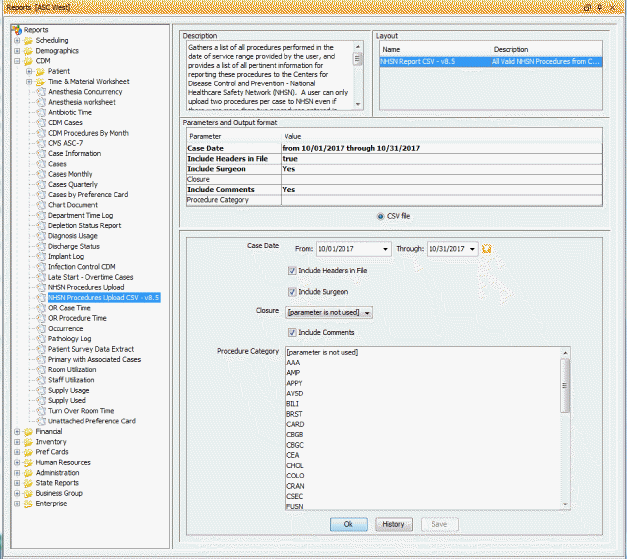This screenshot has width=627, height=559.
Task: Click the Cases Monthly report icon
Action: [41, 174]
